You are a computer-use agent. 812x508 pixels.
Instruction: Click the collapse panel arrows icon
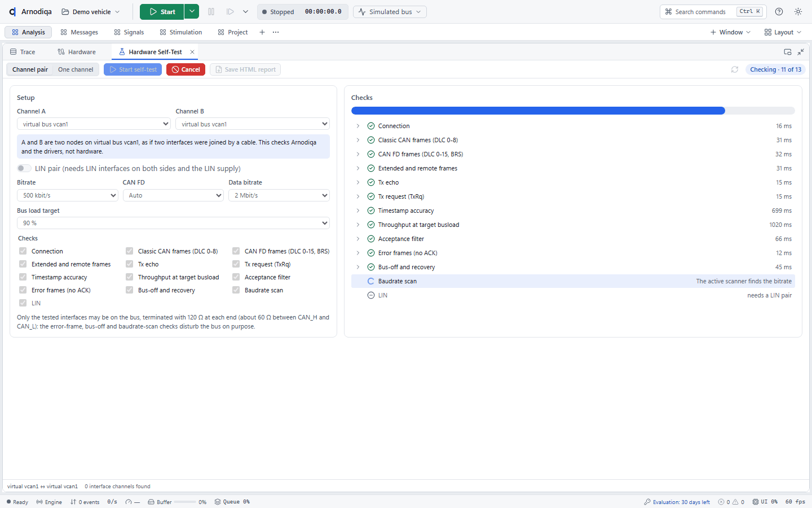click(801, 52)
